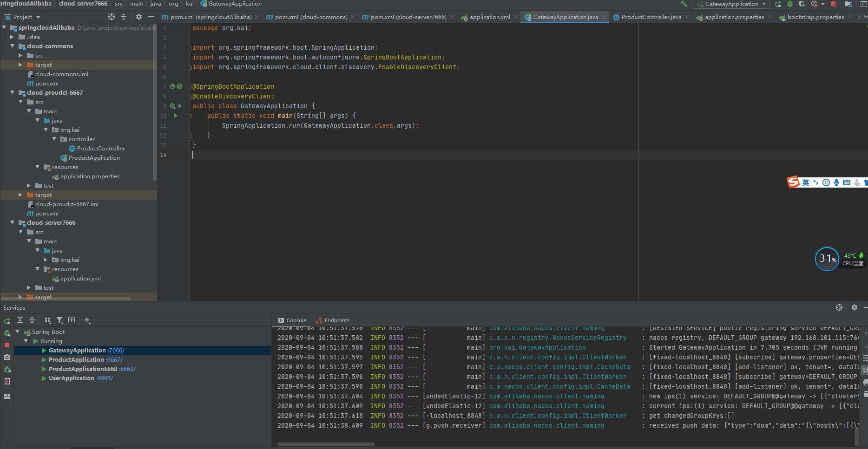Collapse the cloud-server7666 module

[13, 223]
